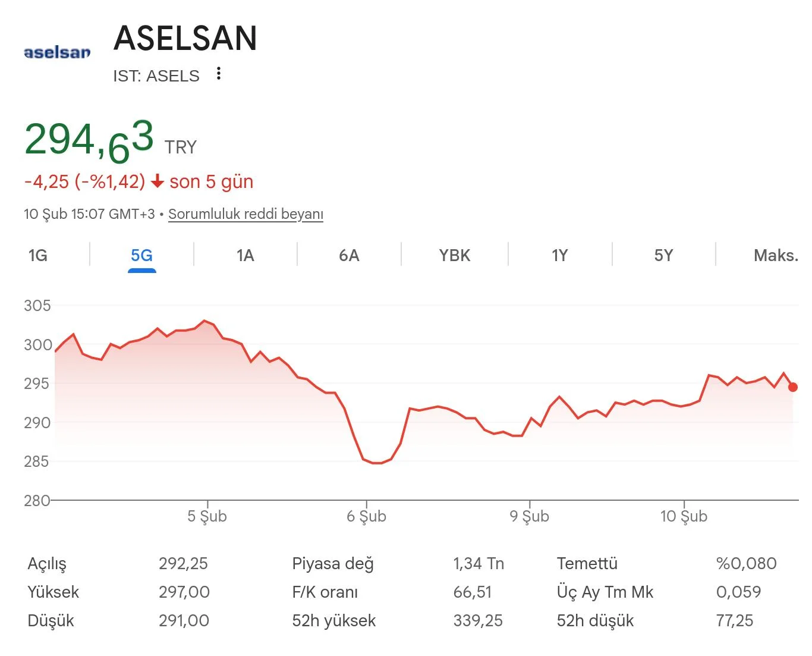This screenshot has width=812, height=656.
Task: Select the YBK year-to-date tab
Action: pyautogui.click(x=454, y=256)
